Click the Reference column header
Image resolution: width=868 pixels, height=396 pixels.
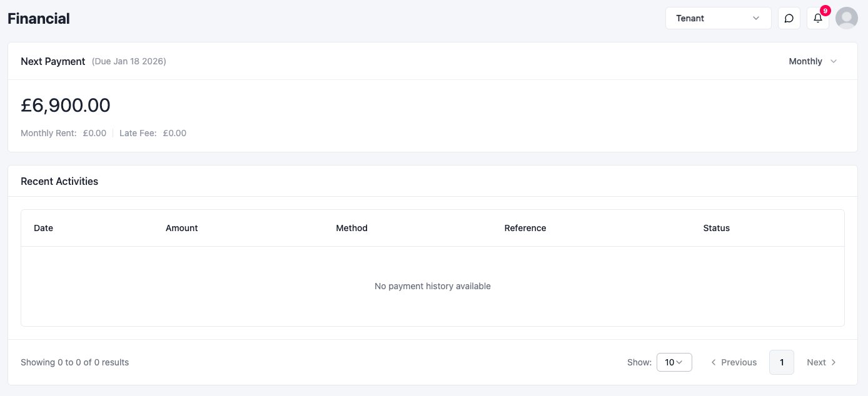[525, 228]
